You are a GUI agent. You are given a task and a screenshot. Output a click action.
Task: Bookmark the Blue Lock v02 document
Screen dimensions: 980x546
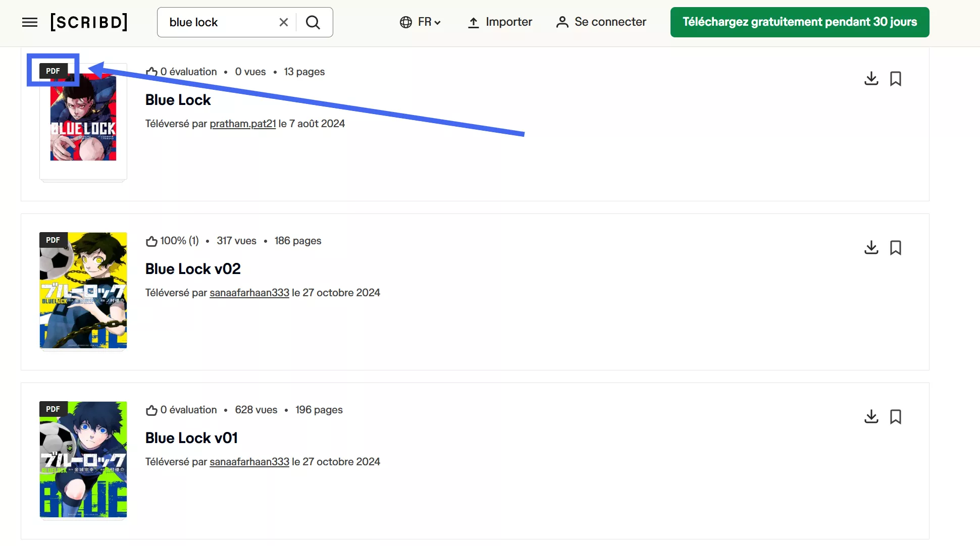896,248
